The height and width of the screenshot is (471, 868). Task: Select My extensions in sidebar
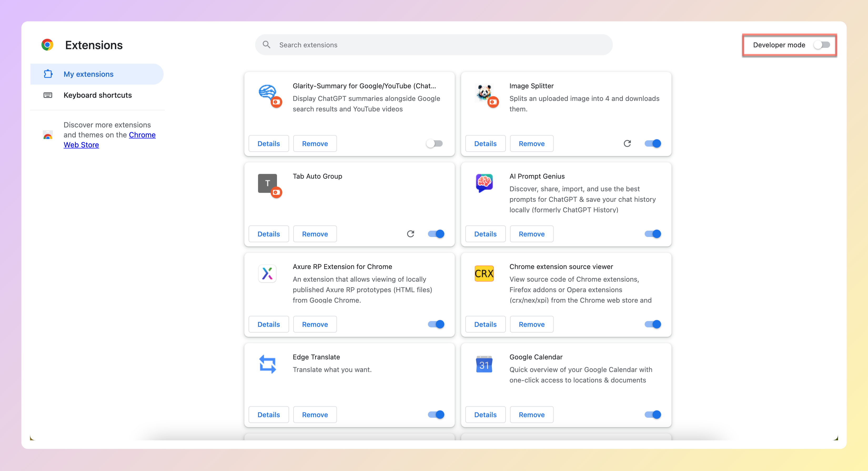click(97, 74)
